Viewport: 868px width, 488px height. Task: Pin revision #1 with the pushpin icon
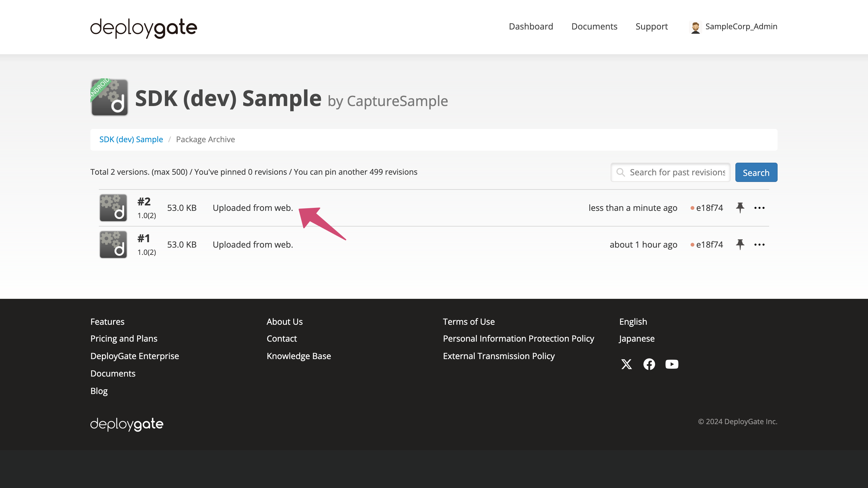click(740, 244)
